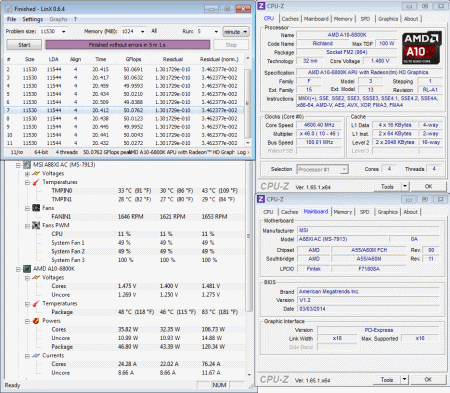Viewport: 450px width, 393px height.
Task: Open the CPU tab in bottom CPU-Z window
Action: [x=268, y=212]
